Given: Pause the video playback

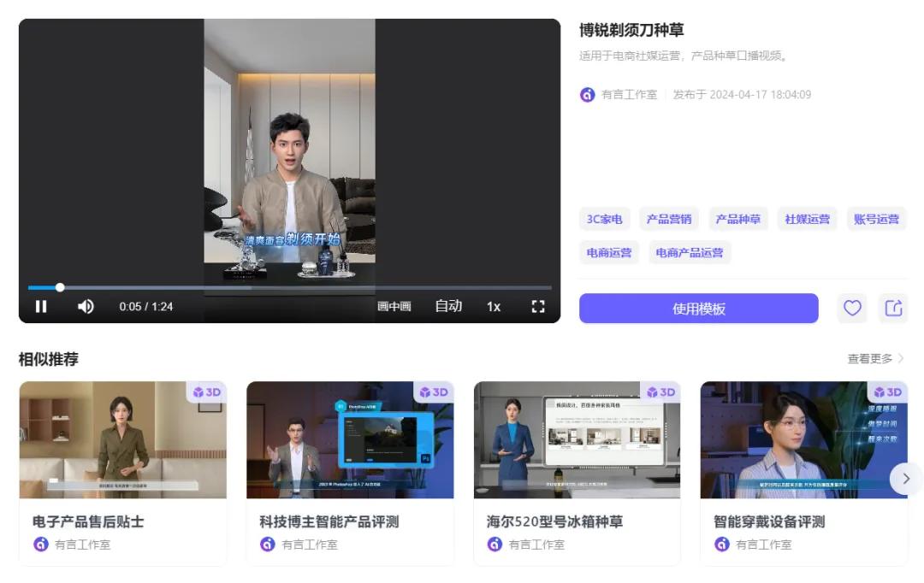Looking at the screenshot, I should click(41, 307).
